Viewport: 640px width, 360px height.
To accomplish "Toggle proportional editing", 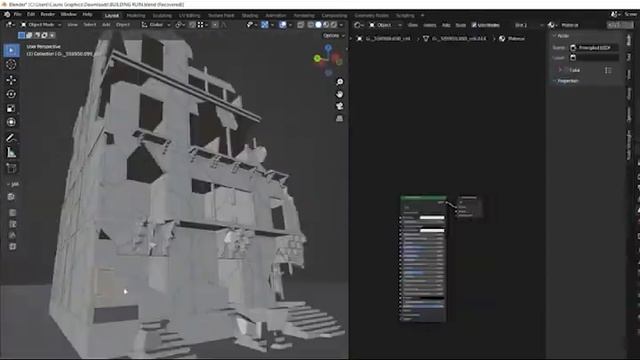I will 215,25.
